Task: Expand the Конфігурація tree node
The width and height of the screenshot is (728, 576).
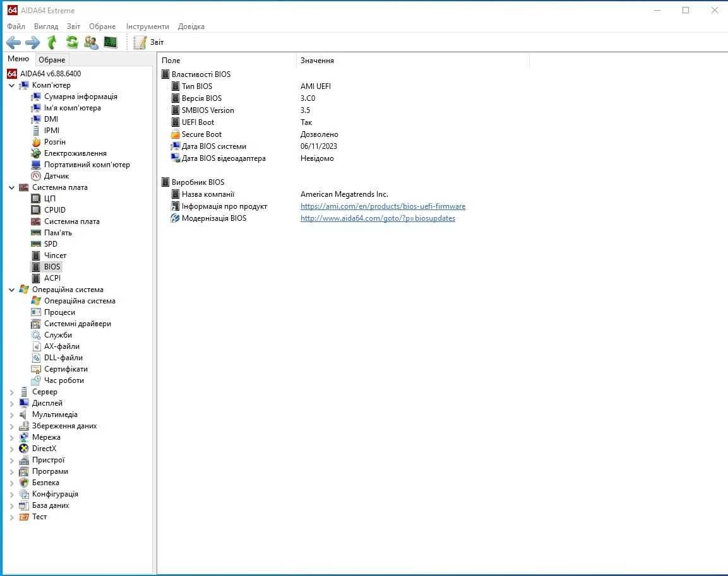Action: pos(11,495)
